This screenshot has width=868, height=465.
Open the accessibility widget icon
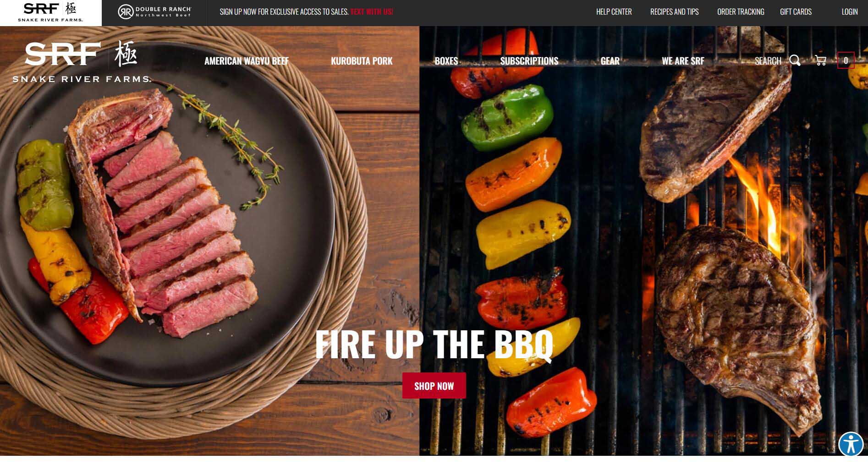(851, 444)
